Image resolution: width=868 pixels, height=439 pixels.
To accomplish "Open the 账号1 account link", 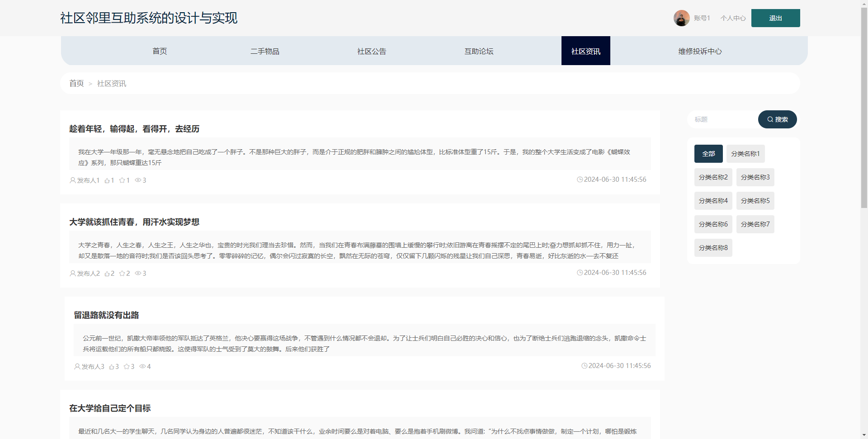I will pyautogui.click(x=702, y=18).
